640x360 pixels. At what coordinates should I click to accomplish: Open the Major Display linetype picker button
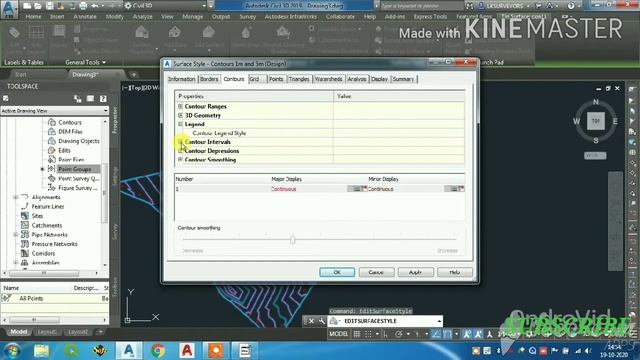[357, 189]
